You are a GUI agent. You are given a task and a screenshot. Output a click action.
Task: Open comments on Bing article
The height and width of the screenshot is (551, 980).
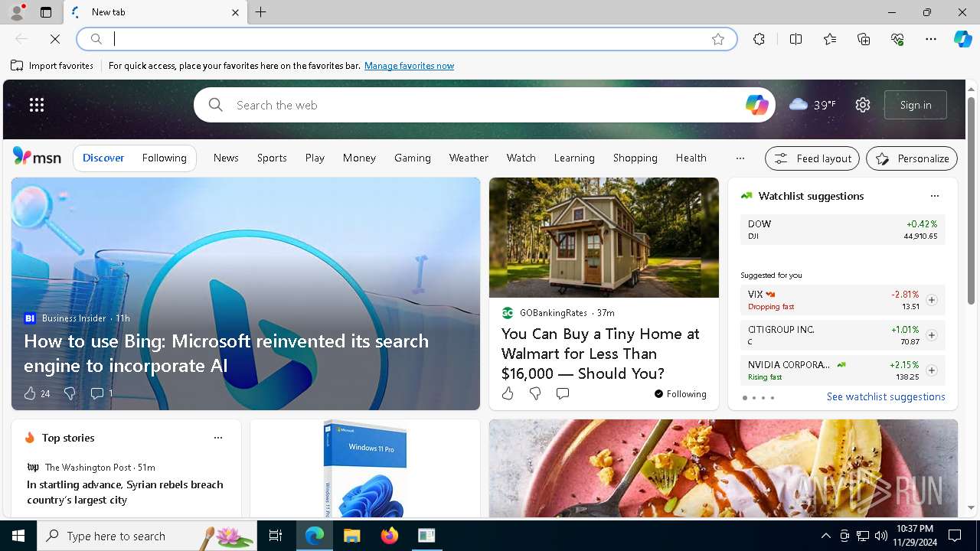pos(97,393)
